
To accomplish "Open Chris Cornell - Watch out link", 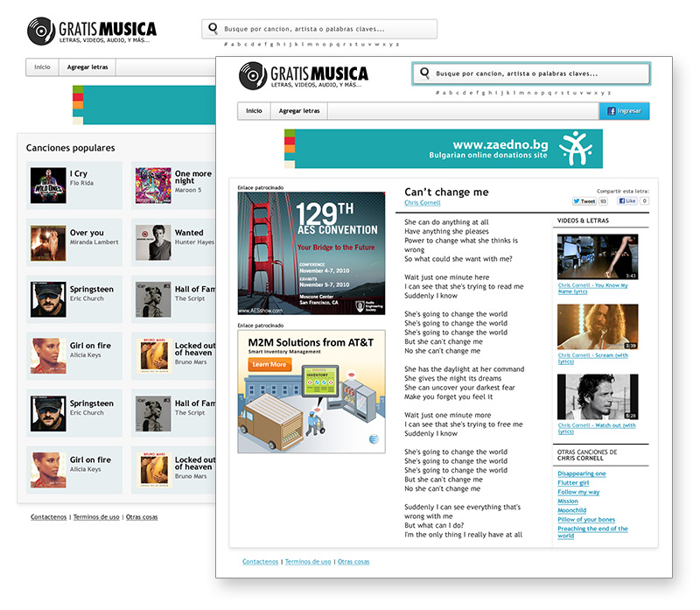I will coord(597,428).
